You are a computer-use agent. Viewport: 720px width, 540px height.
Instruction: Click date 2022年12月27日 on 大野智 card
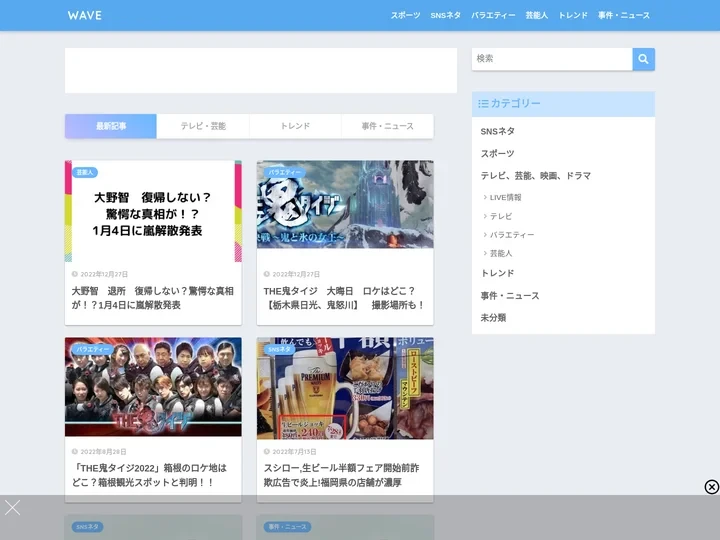click(x=104, y=274)
